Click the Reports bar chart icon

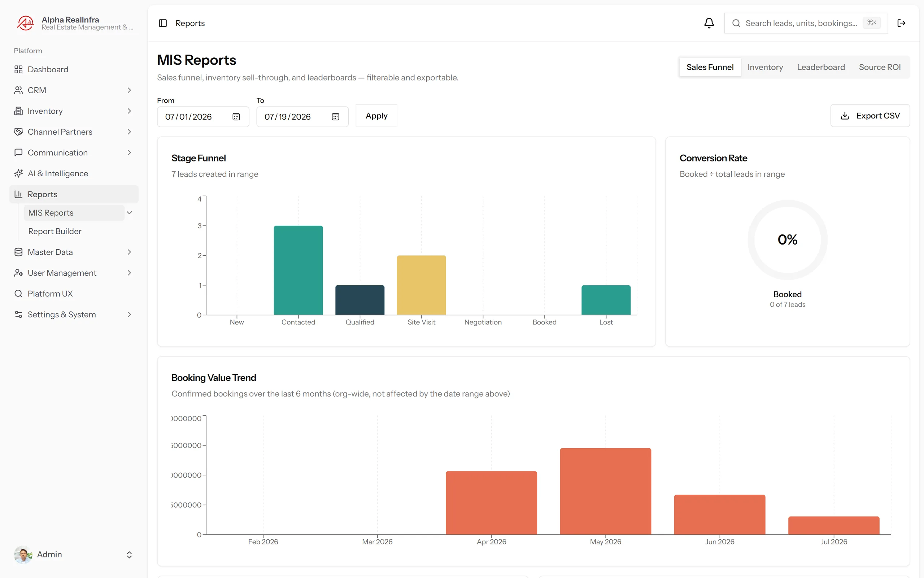pos(18,194)
